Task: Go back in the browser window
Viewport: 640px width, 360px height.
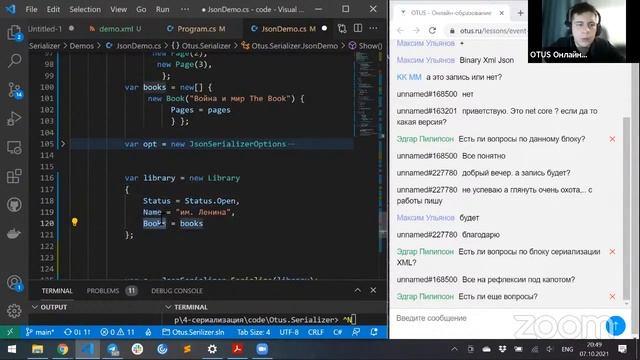Action: 400,31
